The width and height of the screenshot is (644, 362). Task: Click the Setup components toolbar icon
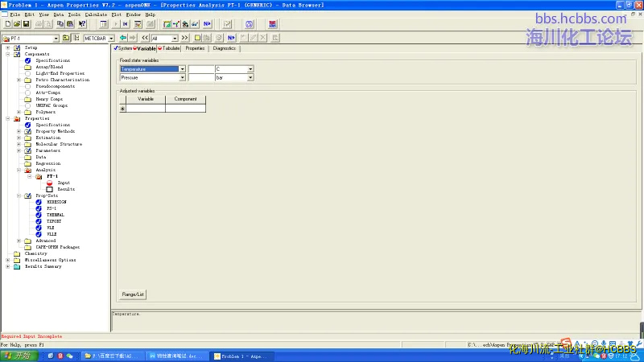(x=167, y=24)
